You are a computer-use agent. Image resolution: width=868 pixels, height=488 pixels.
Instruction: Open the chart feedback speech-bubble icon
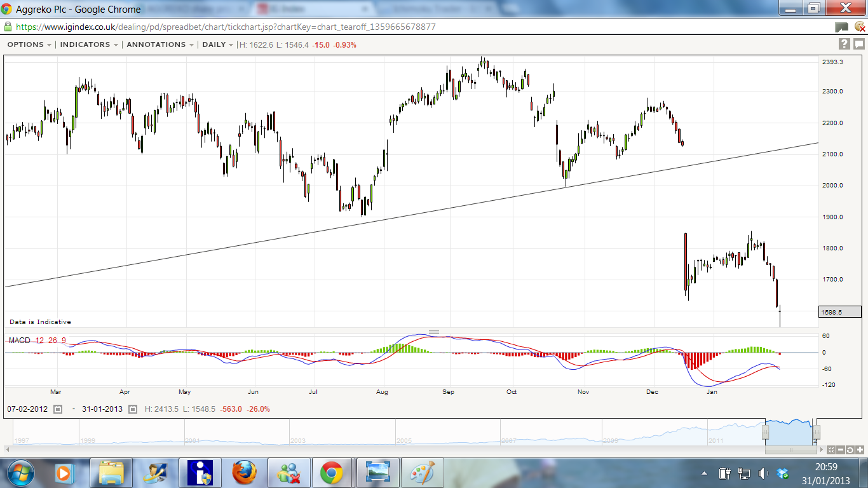858,44
